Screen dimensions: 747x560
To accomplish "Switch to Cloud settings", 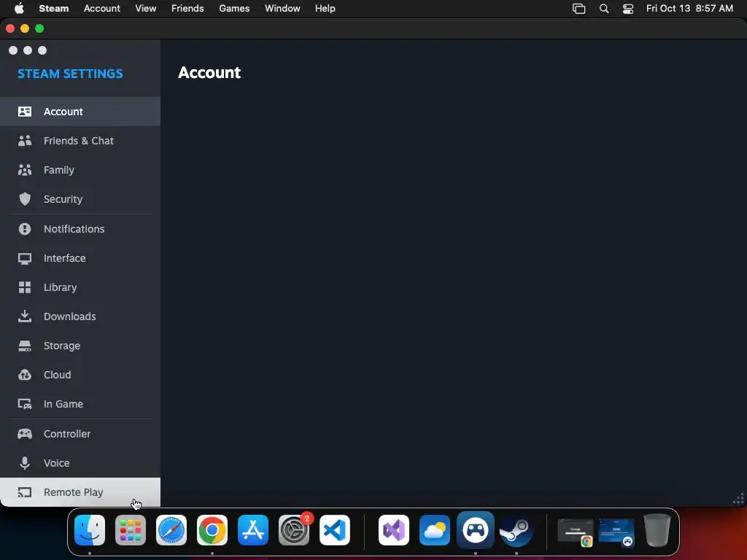I will click(x=80, y=375).
